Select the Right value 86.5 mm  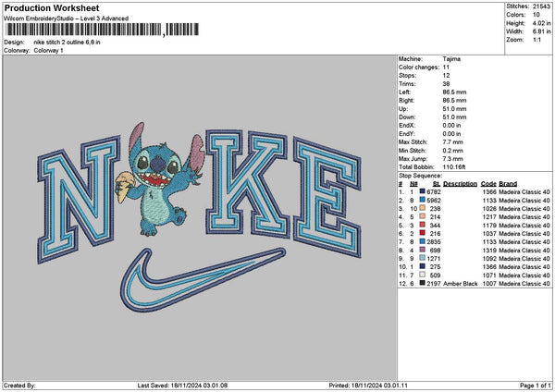(x=454, y=101)
